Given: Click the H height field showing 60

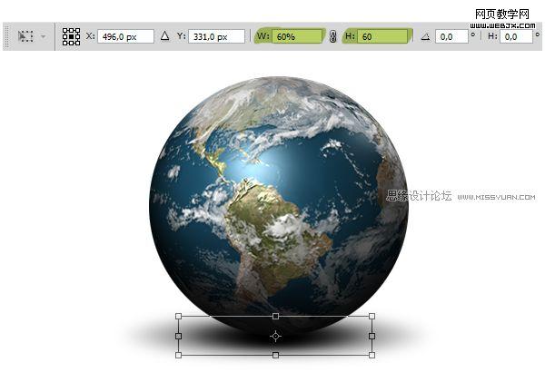Looking at the screenshot, I should click(382, 36).
